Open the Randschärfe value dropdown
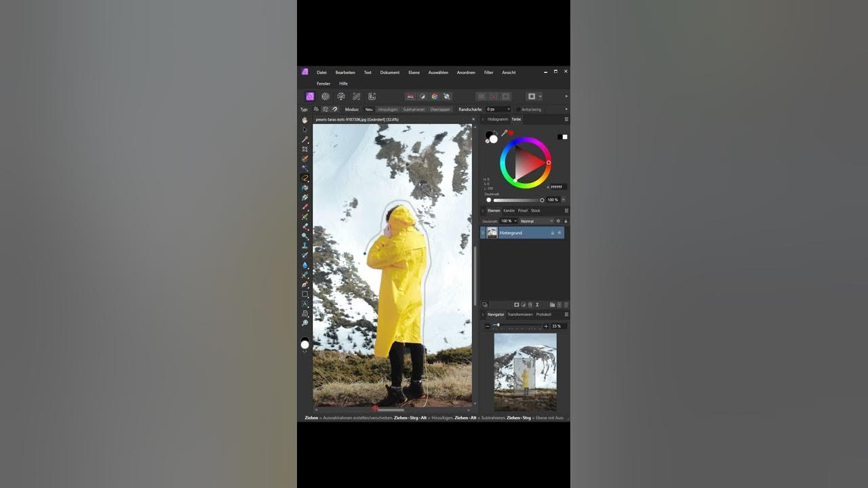This screenshot has width=868, height=488. click(x=508, y=109)
